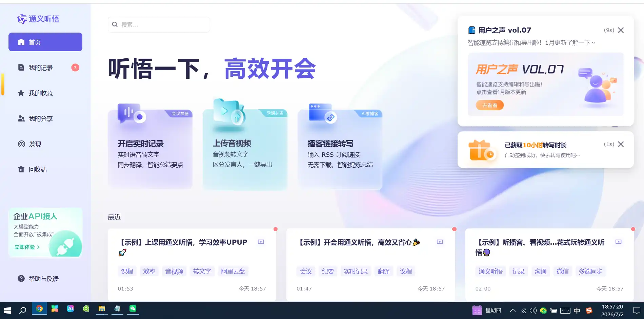Click the video icon on the 开会用通义听悟 card
This screenshot has height=319, width=644.
coord(440,242)
